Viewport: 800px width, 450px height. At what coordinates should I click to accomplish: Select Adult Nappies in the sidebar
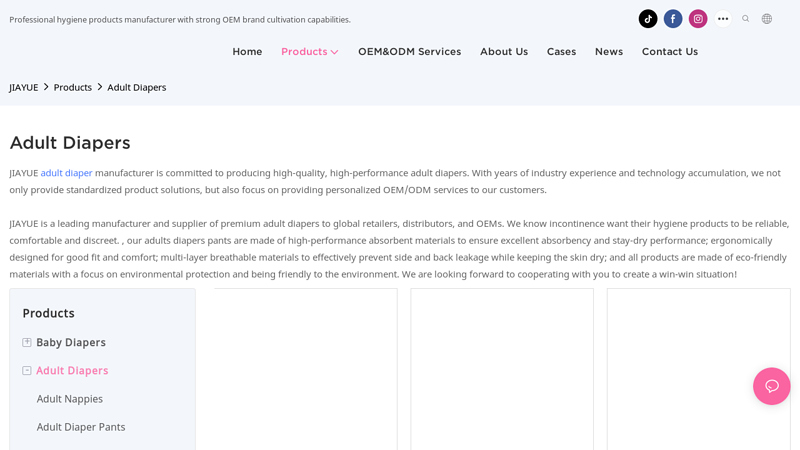[69, 399]
